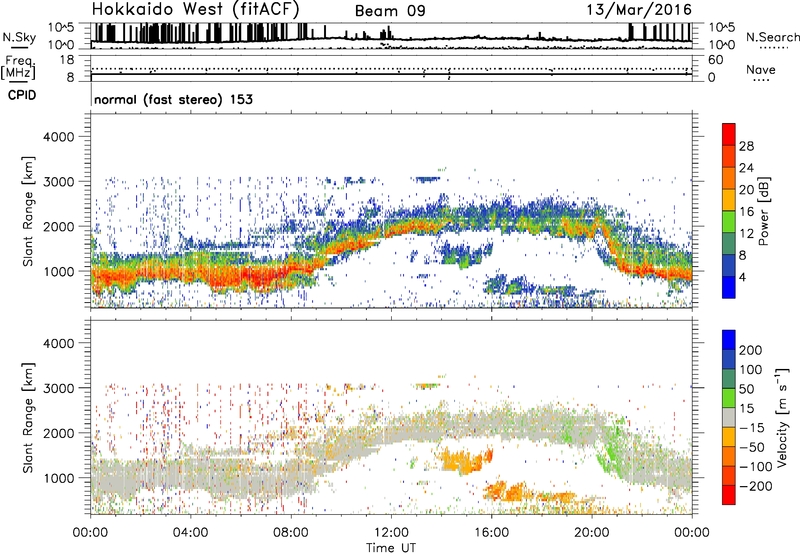Click the 08:00 time tick label
800x554 pixels.
click(x=291, y=533)
